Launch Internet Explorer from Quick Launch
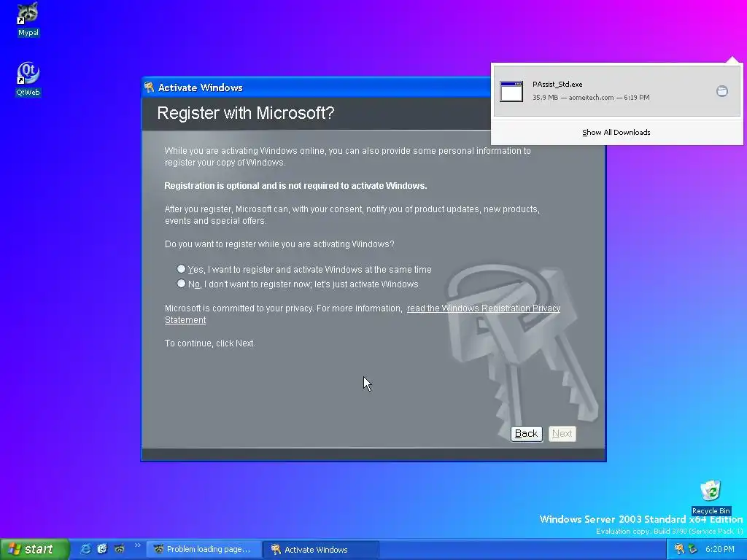Image resolution: width=747 pixels, height=560 pixels. pos(85,549)
